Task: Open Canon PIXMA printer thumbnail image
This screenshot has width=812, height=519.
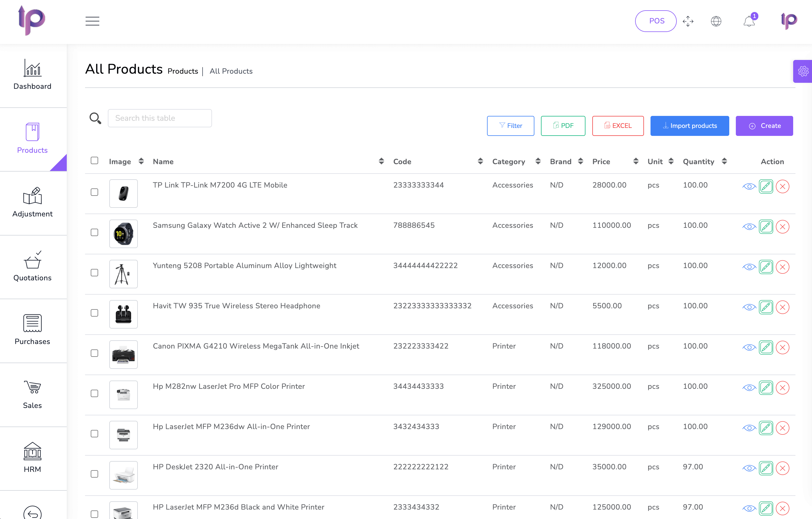Action: coord(124,354)
